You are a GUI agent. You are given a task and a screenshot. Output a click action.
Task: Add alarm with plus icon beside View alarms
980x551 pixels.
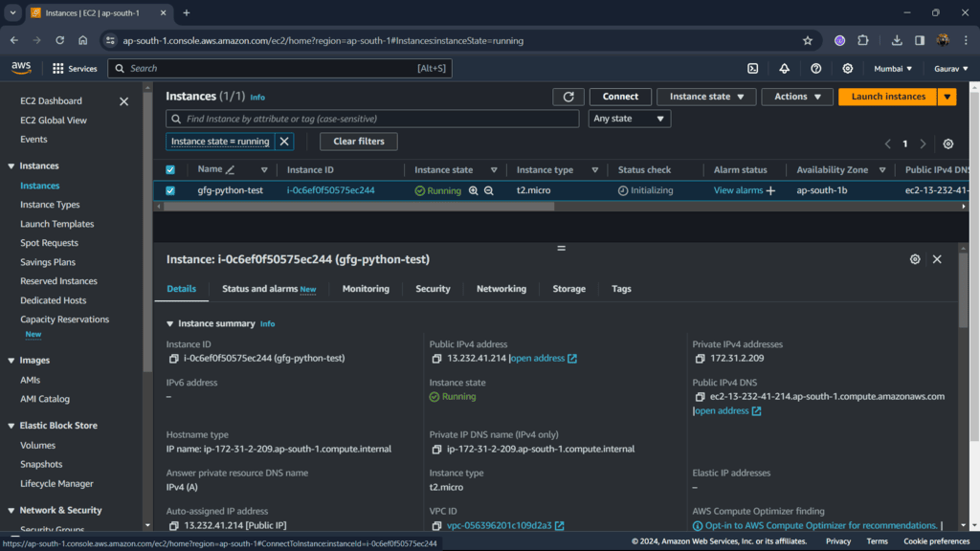[770, 190]
